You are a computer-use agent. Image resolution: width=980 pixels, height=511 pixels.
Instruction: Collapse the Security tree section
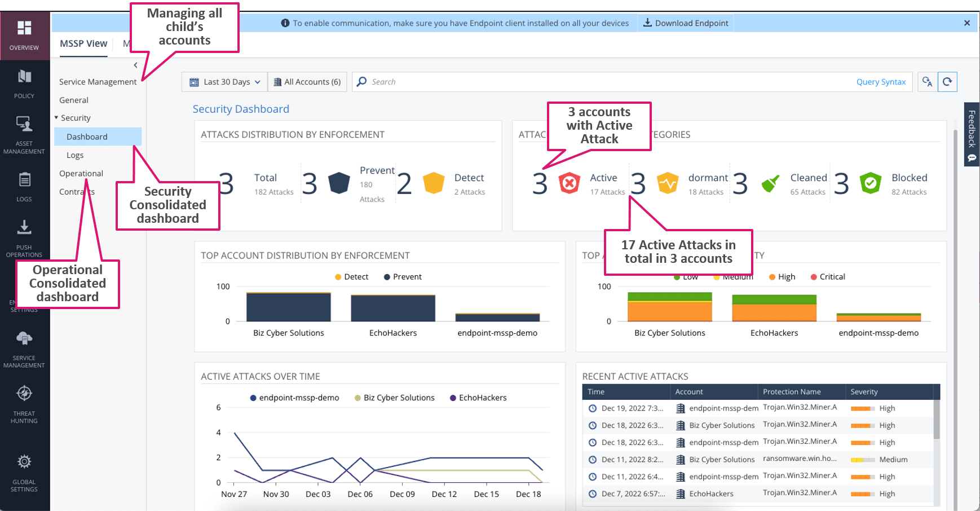pos(56,118)
